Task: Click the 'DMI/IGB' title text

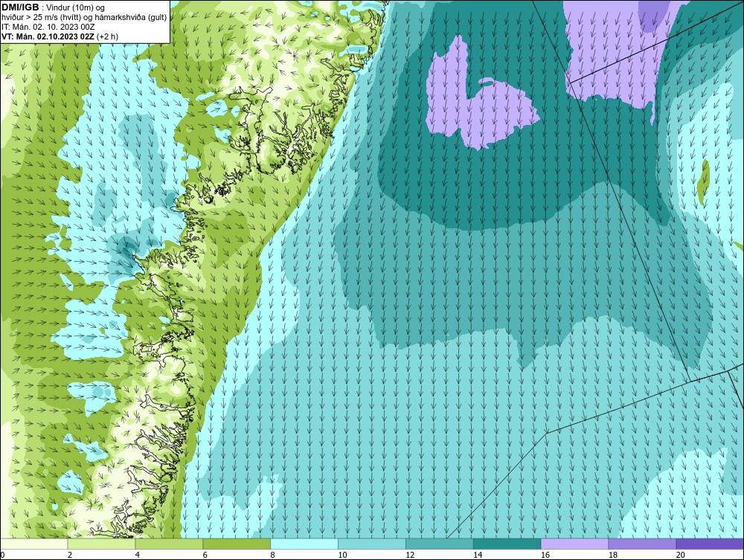Action: click(x=20, y=7)
